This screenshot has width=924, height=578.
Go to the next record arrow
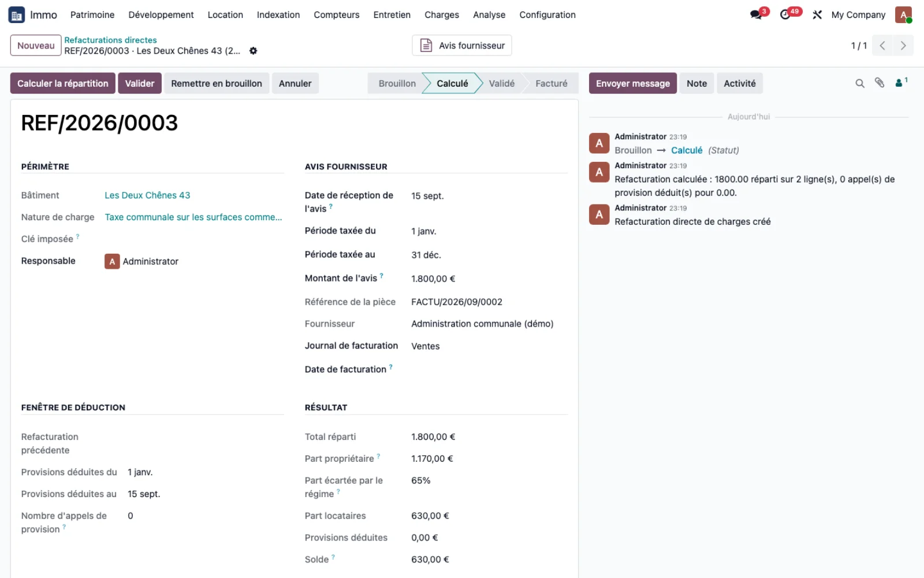coord(903,46)
